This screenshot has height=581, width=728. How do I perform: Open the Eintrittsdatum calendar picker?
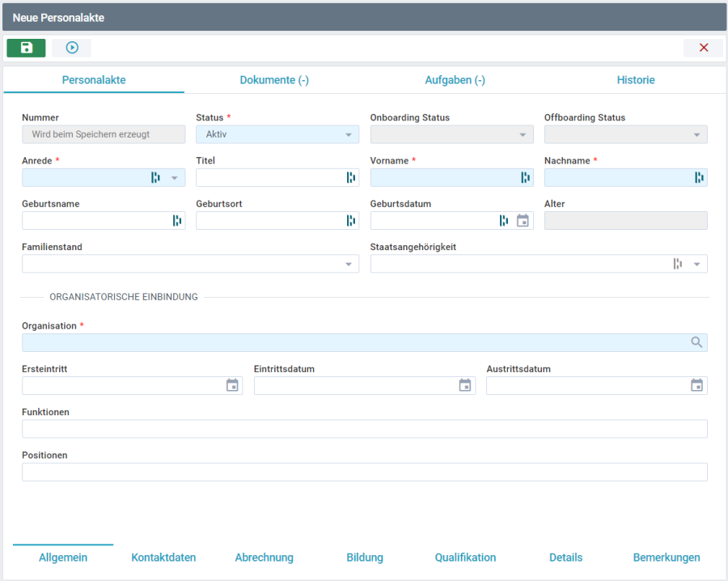(465, 385)
